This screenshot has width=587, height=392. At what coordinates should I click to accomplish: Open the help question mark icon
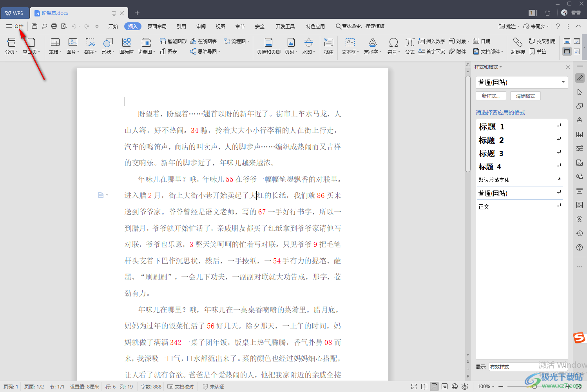click(x=558, y=26)
